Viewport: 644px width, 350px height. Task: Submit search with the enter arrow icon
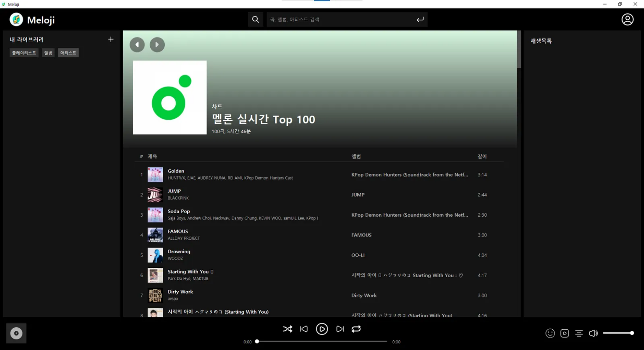pos(420,19)
